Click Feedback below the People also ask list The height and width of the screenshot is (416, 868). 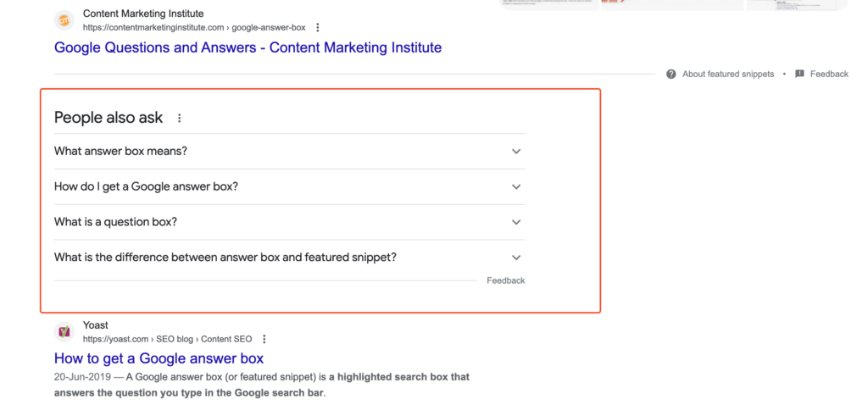click(505, 280)
